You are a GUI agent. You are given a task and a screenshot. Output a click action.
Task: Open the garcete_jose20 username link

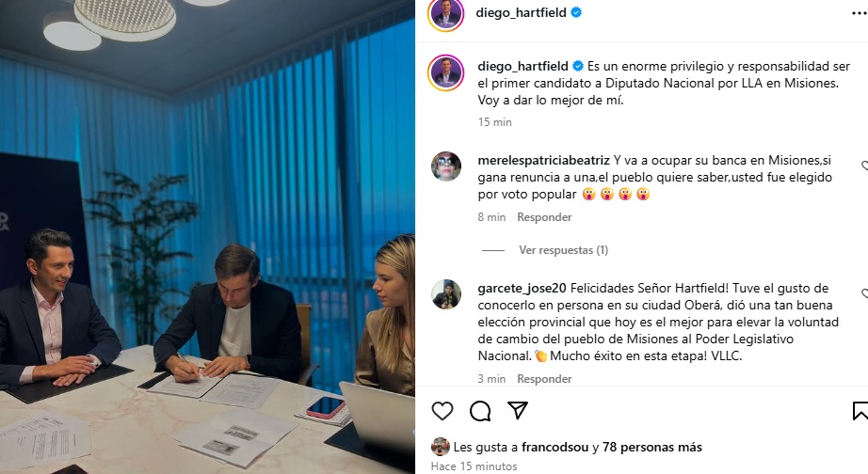point(522,288)
